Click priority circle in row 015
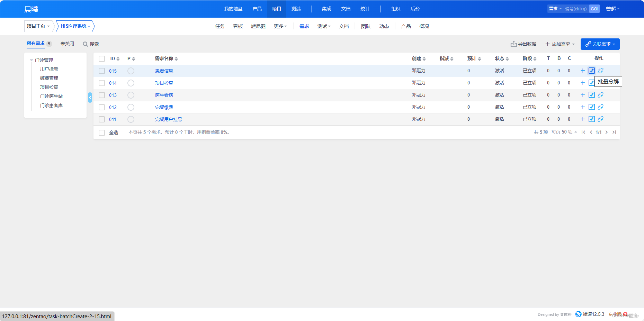The width and height of the screenshot is (644, 321). (131, 71)
